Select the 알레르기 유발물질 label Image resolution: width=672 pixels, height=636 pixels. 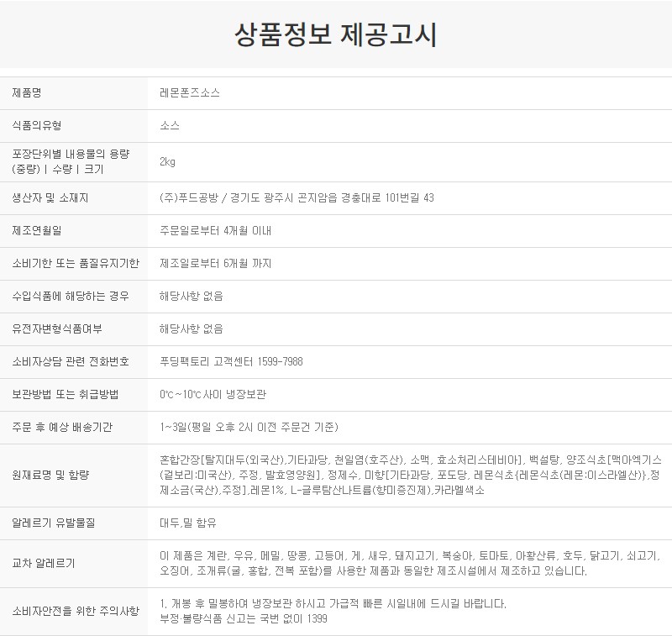[x=54, y=523]
